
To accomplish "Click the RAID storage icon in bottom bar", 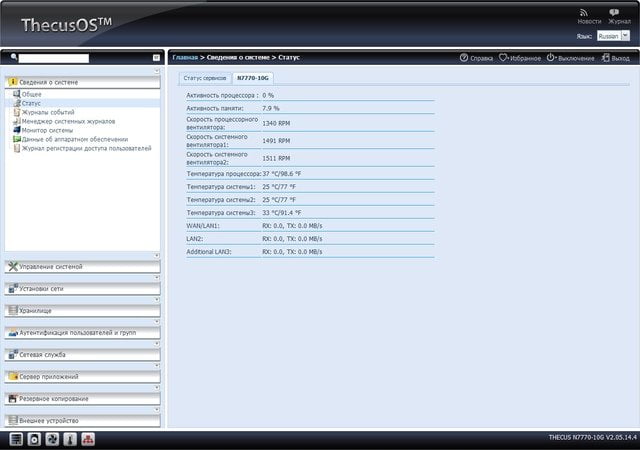I will click(x=16, y=439).
